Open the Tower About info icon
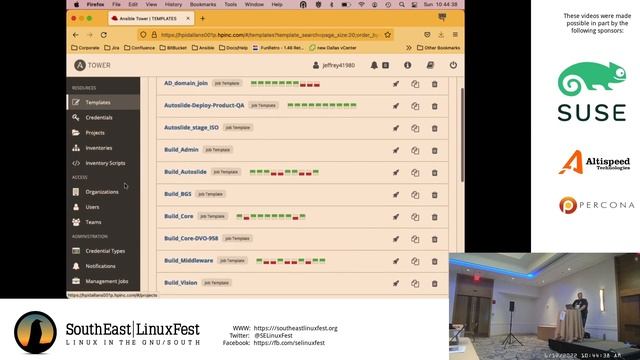This screenshot has width=640, height=360. pyautogui.click(x=407, y=65)
